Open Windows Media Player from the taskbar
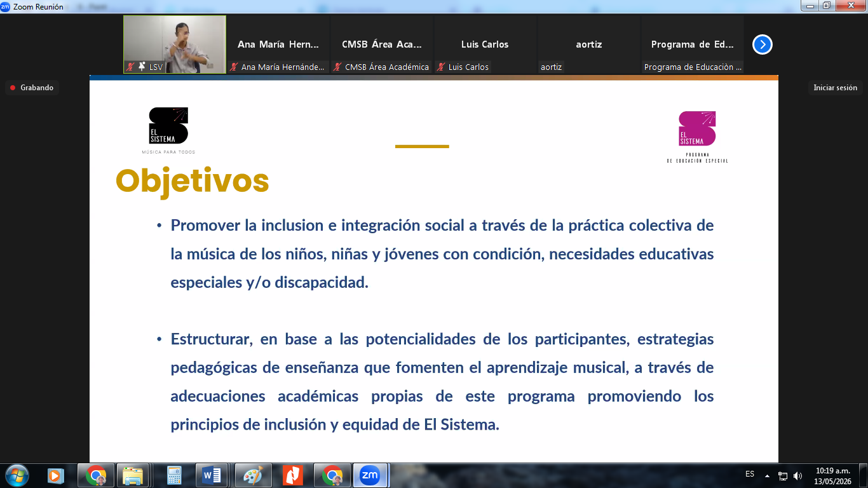This screenshot has height=488, width=868. click(x=56, y=475)
